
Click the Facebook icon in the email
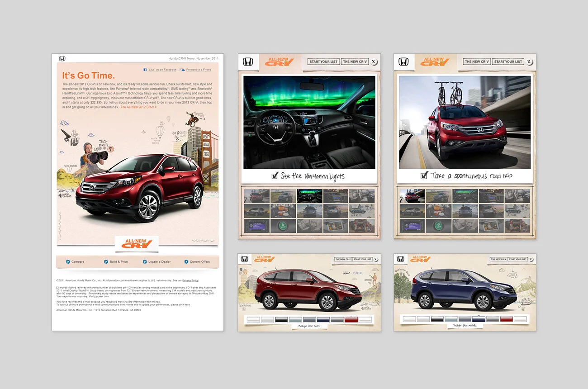click(x=145, y=70)
